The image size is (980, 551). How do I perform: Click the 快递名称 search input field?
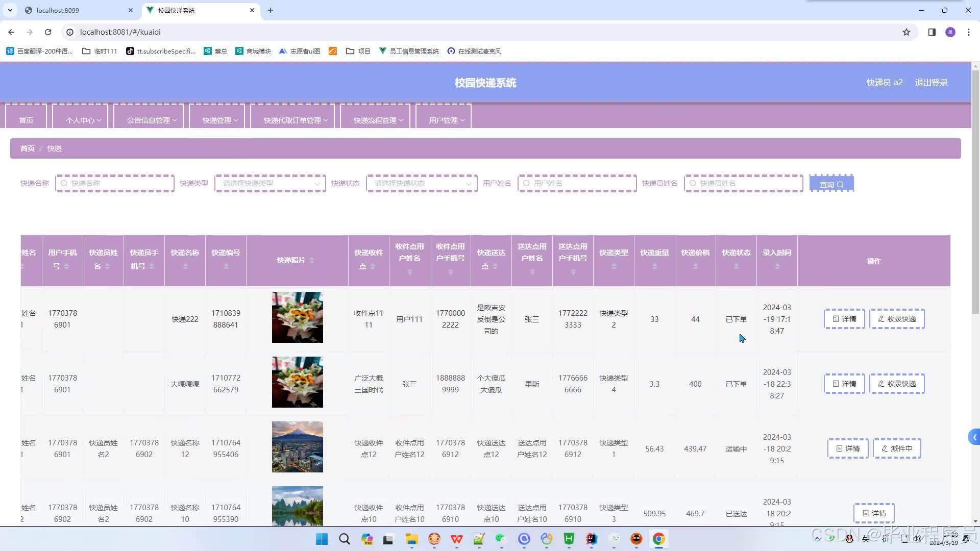pyautogui.click(x=115, y=184)
